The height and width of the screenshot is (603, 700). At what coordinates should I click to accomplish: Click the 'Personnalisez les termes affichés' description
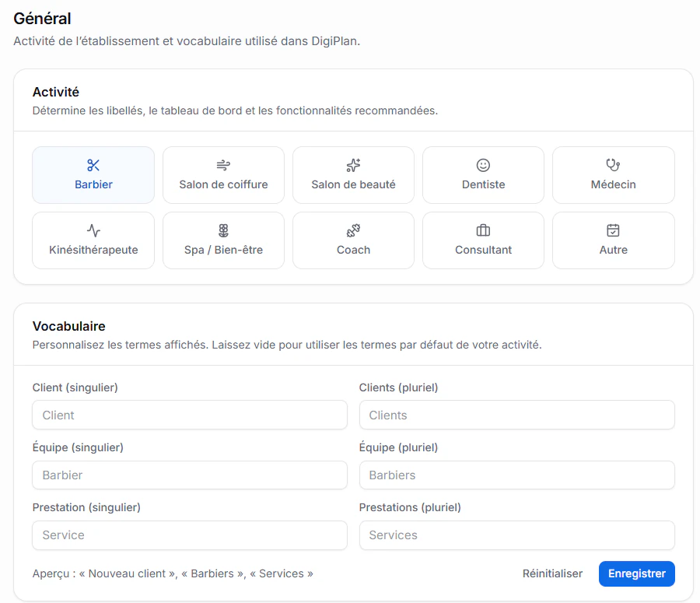click(287, 345)
